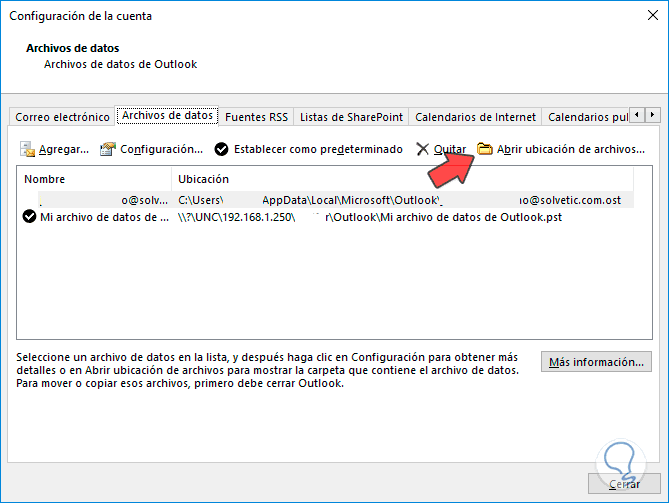The image size is (669, 503).
Task: Add a new data file with Agregar
Action: (55, 149)
